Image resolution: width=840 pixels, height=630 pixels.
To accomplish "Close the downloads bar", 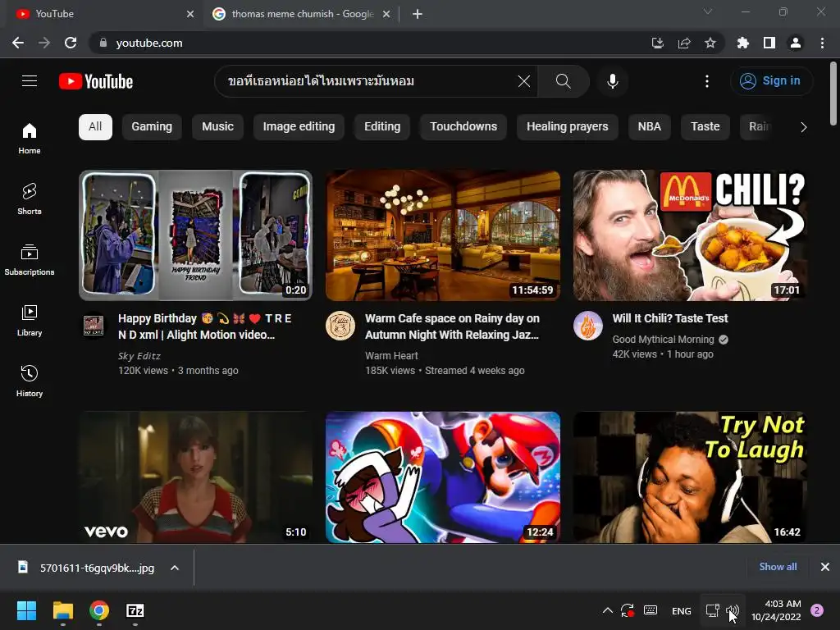I will [x=825, y=567].
